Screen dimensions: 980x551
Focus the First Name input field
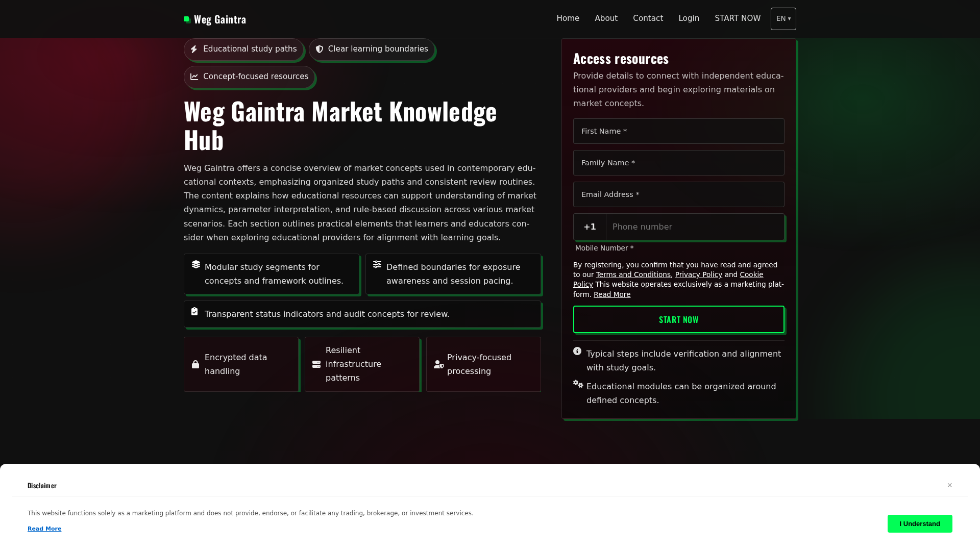679,131
